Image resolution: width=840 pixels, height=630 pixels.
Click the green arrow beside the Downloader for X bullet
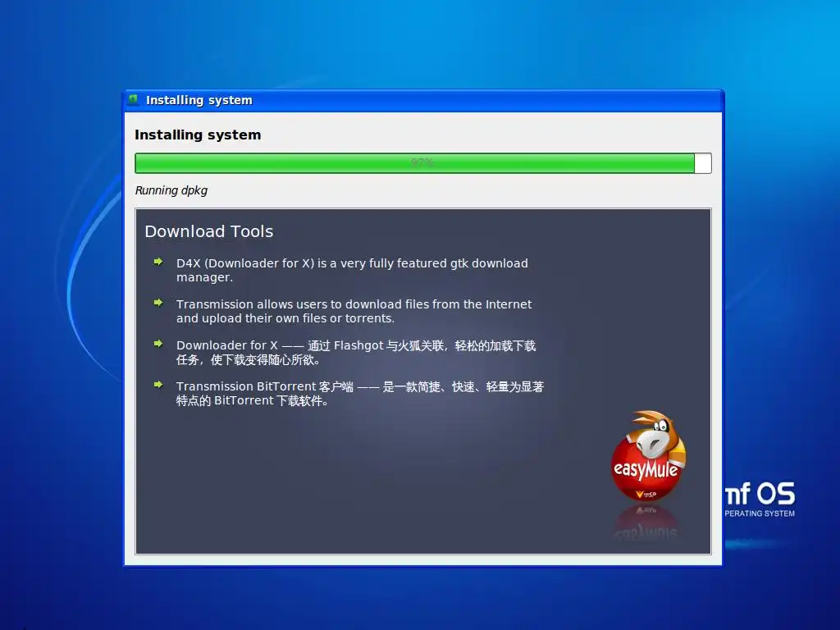(x=158, y=344)
